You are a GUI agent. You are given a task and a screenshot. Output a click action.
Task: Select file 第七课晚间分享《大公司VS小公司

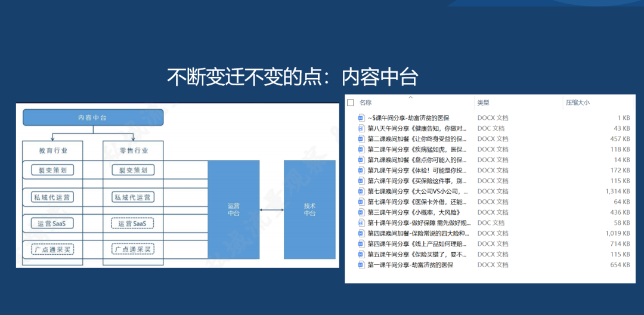click(x=417, y=192)
